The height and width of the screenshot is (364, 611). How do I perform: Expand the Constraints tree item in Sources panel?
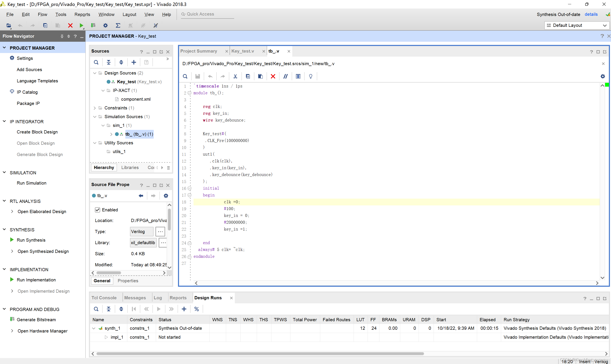click(95, 108)
